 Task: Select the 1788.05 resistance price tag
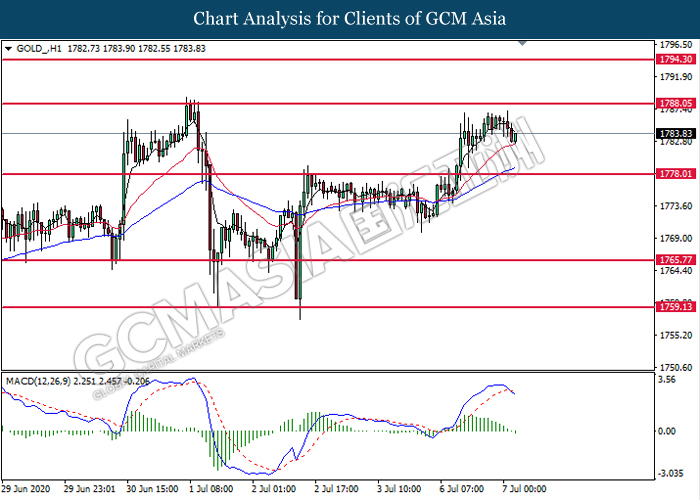click(x=673, y=103)
